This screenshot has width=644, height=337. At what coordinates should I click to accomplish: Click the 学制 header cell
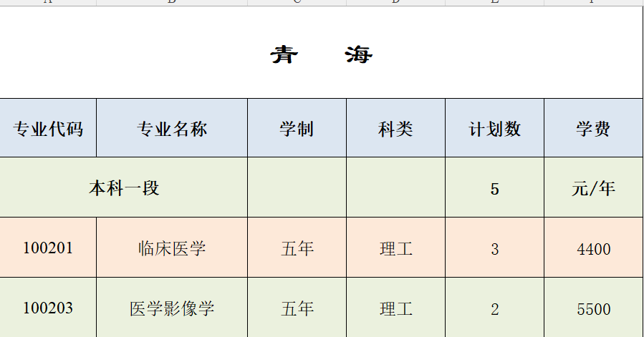pos(297,129)
